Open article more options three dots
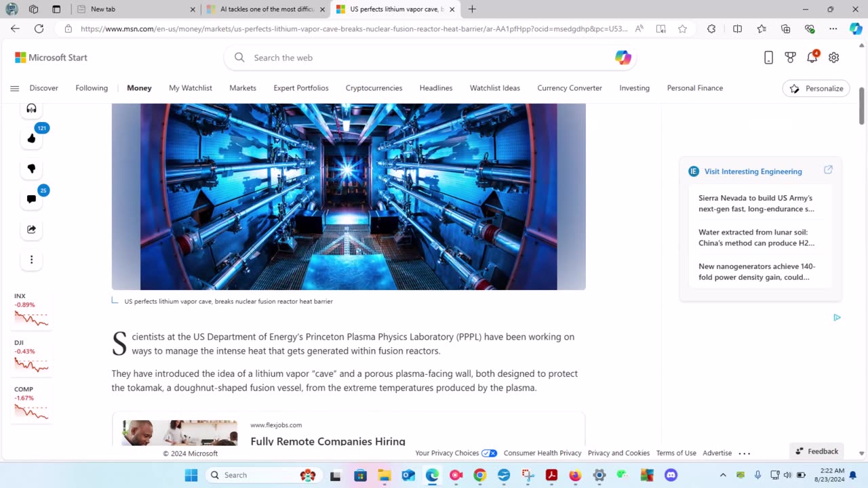 [31, 260]
